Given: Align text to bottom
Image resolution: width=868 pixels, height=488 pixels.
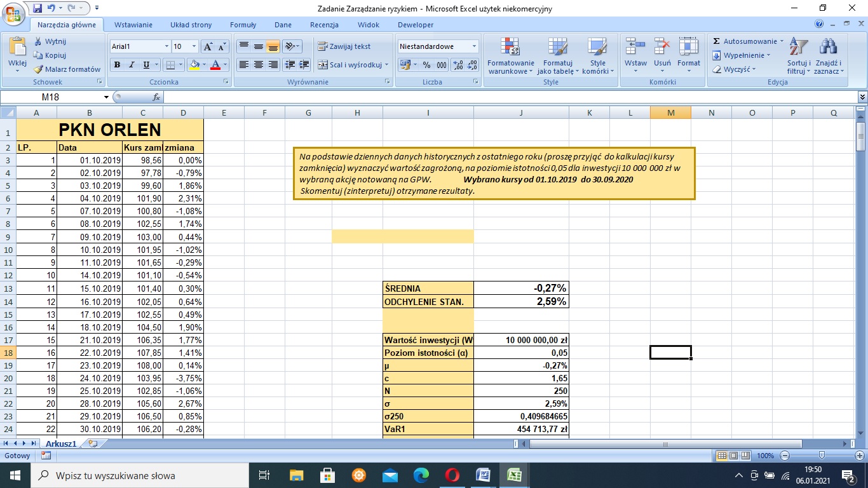Looking at the screenshot, I should 273,46.
